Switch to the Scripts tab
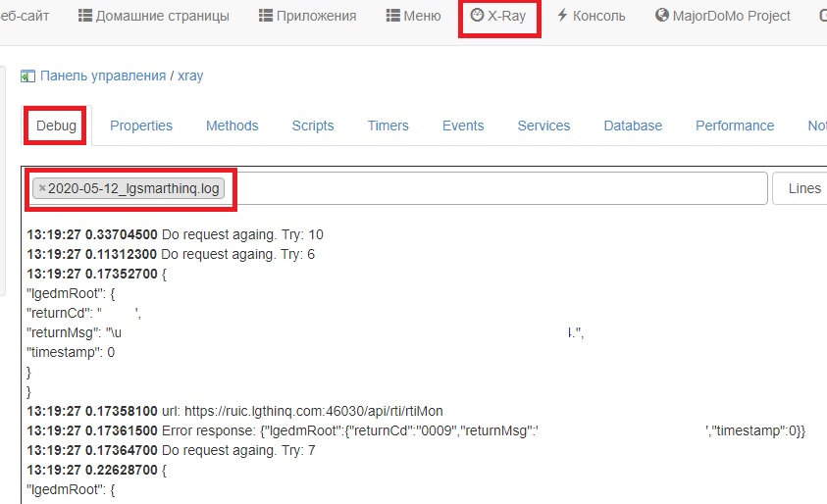827x504 pixels. coord(313,126)
